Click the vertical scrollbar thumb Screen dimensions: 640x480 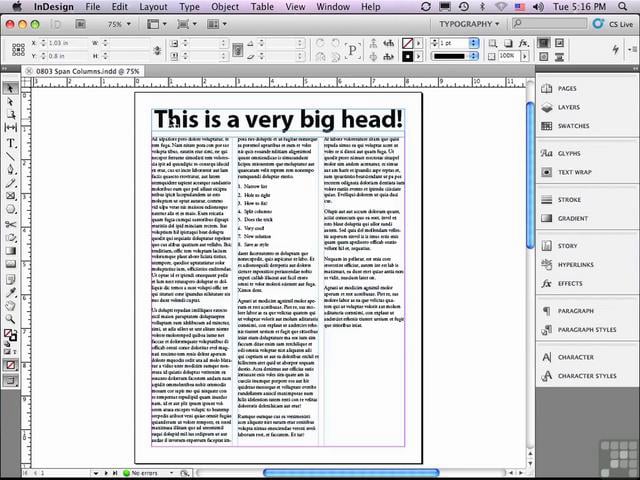click(x=530, y=175)
